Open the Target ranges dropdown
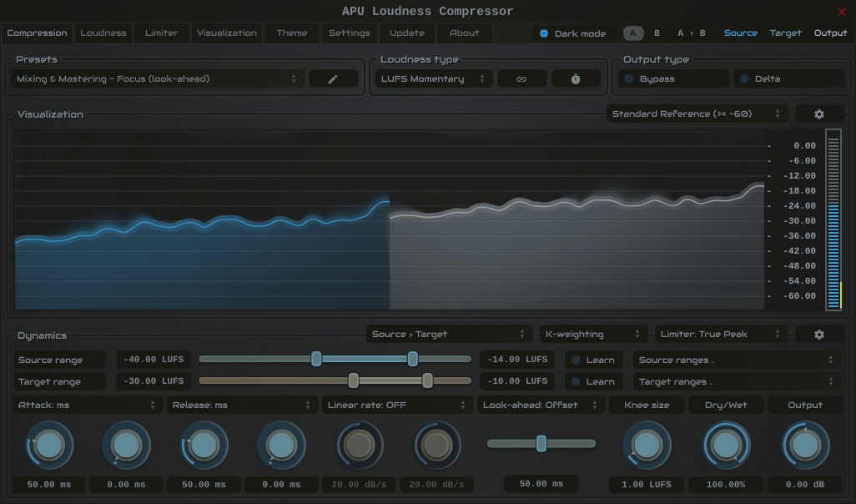Screen dimensions: 856x504 click(x=737, y=381)
